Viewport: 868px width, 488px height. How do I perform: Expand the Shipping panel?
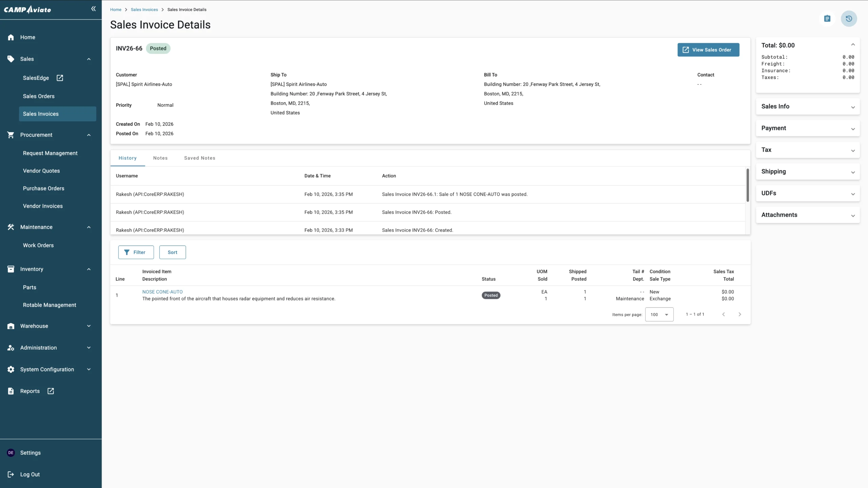(x=808, y=171)
